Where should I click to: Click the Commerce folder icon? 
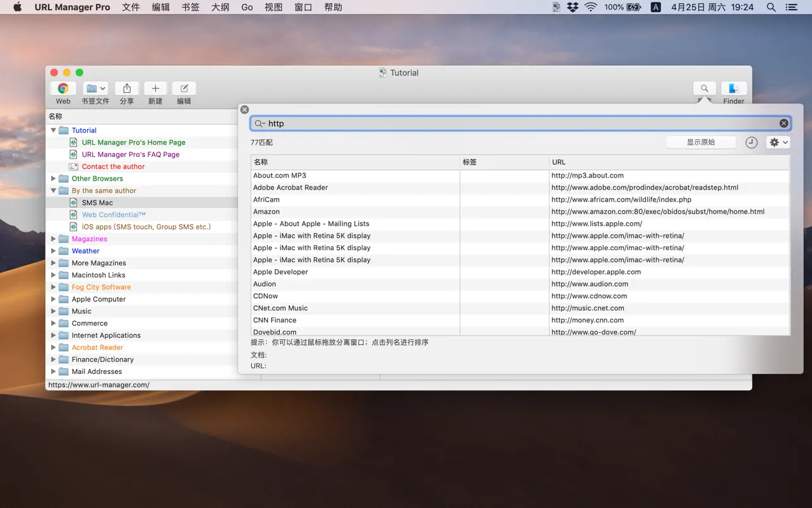click(x=64, y=323)
